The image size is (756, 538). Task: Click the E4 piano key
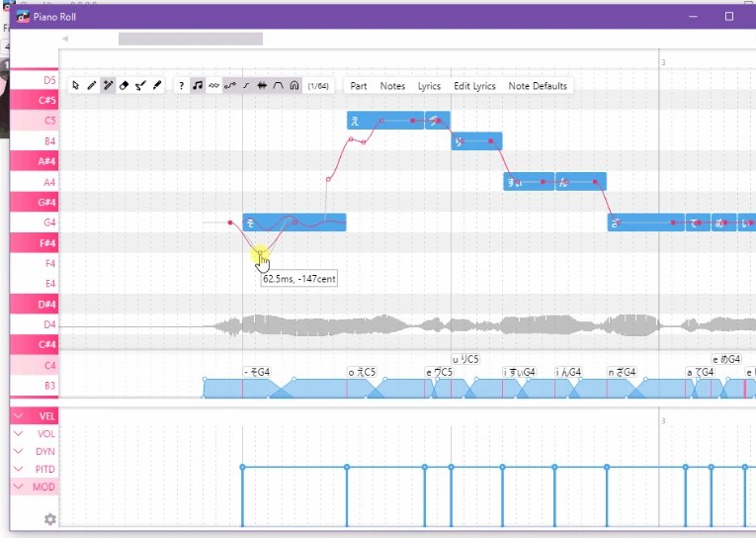point(35,283)
